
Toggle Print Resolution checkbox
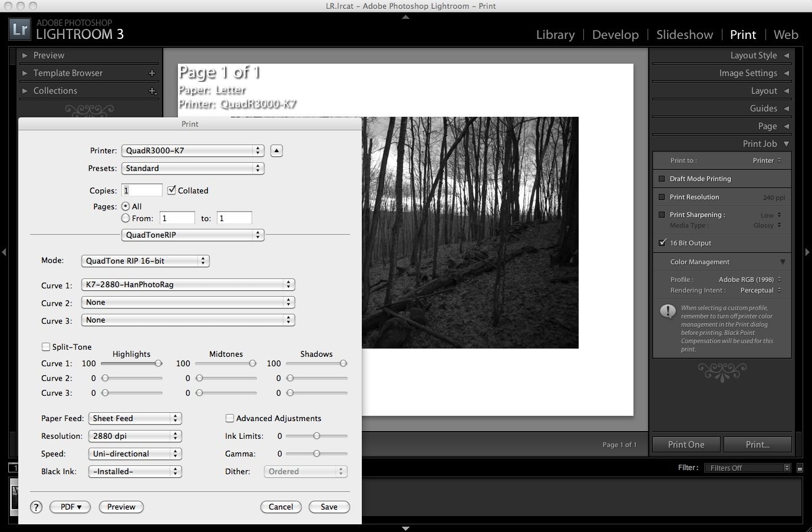(662, 197)
